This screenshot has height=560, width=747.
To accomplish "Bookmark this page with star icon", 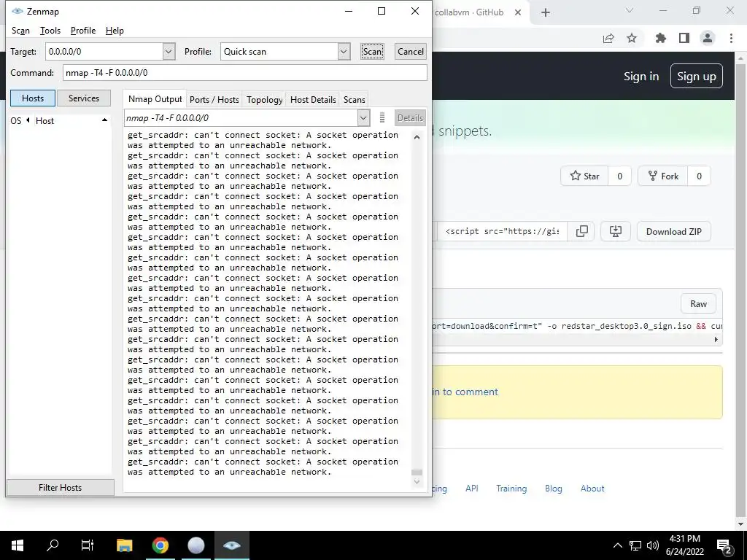I will coord(632,38).
